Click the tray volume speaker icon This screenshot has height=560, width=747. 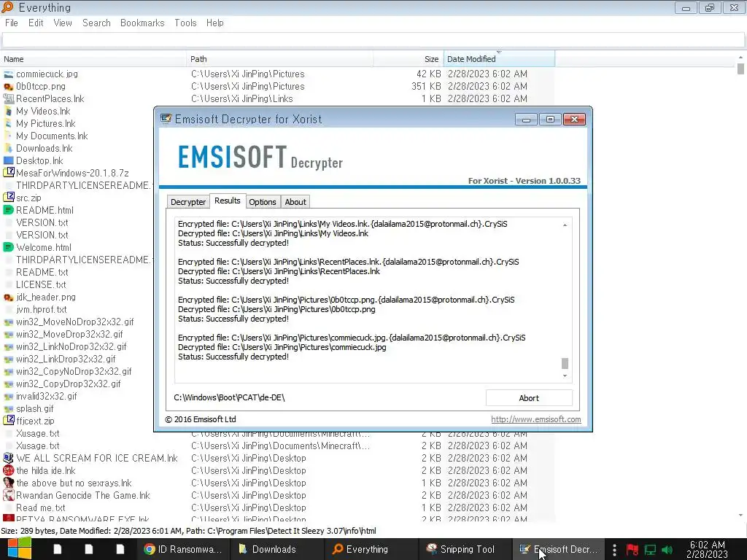(667, 550)
